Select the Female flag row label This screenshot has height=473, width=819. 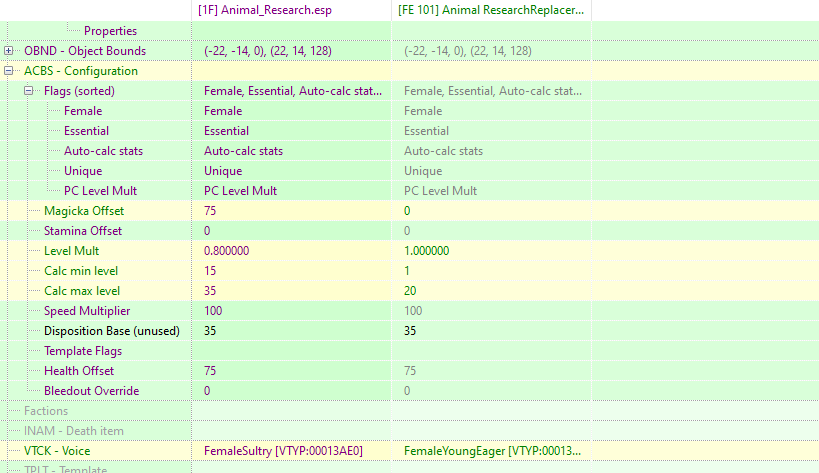pyautogui.click(x=83, y=111)
